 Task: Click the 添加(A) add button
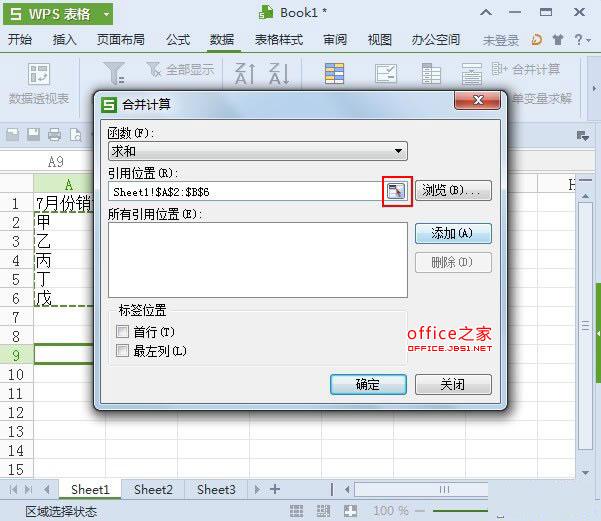point(453,233)
